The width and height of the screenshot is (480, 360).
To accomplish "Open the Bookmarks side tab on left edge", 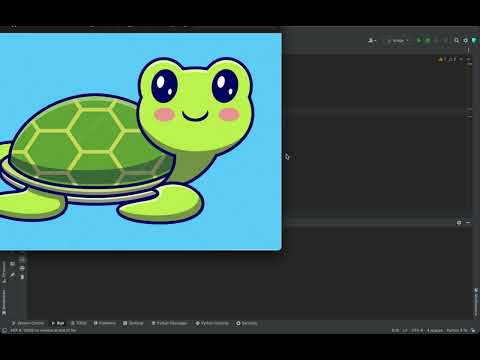I will (4, 302).
